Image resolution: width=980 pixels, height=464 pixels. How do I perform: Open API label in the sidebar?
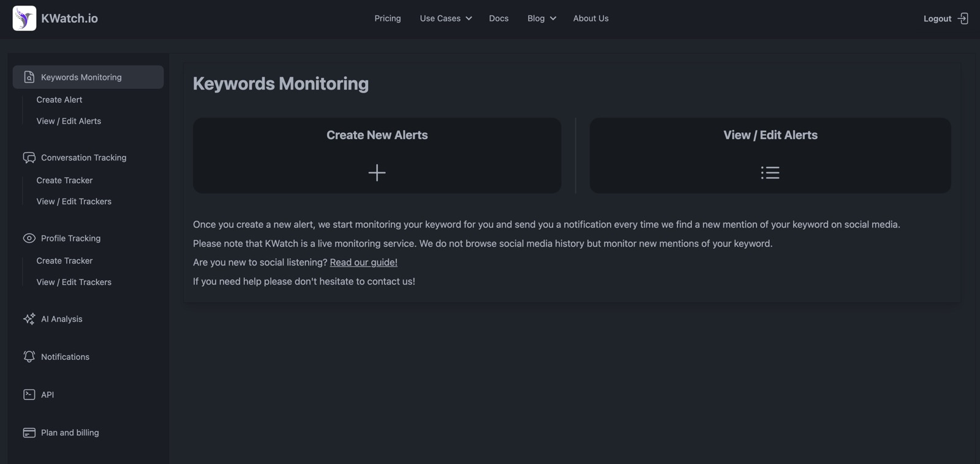click(x=47, y=395)
